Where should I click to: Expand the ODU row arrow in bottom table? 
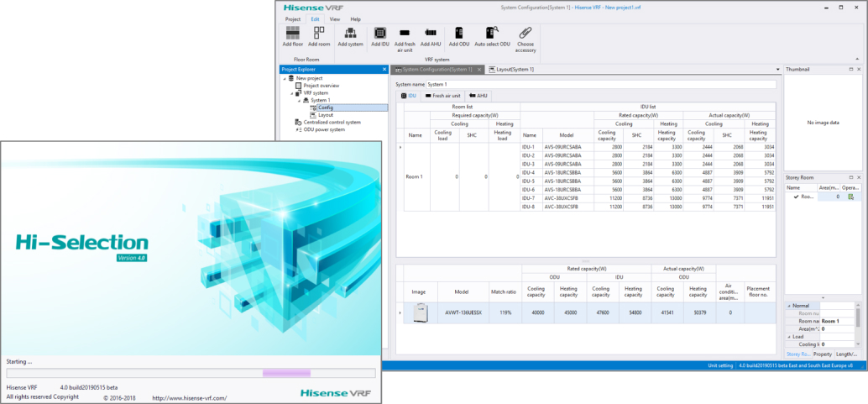click(x=400, y=313)
